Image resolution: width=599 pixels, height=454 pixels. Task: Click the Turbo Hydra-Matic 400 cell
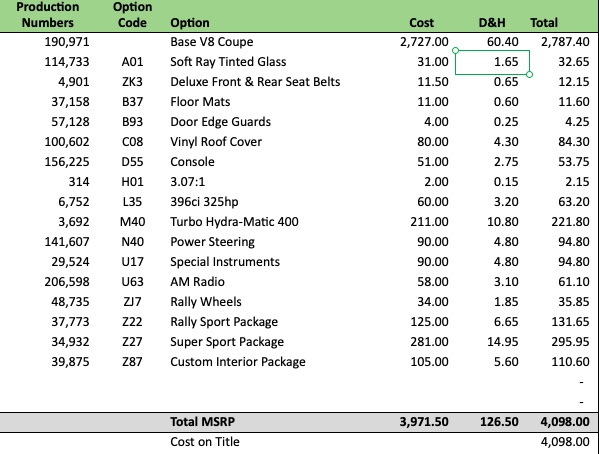point(234,222)
